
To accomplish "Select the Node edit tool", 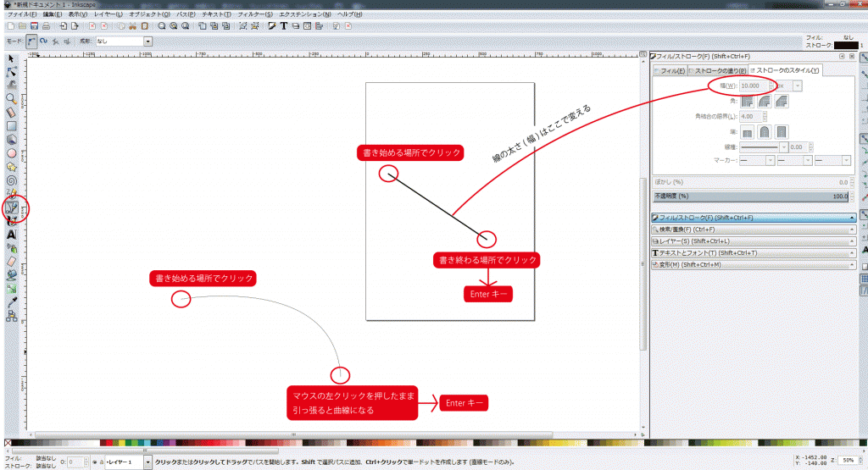I will [x=11, y=71].
